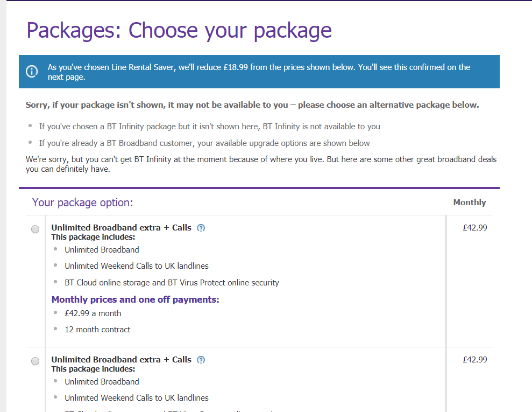Select the second Unlimited Broadband extra radio button
Viewport: 532px width, 412px height.
point(36,361)
